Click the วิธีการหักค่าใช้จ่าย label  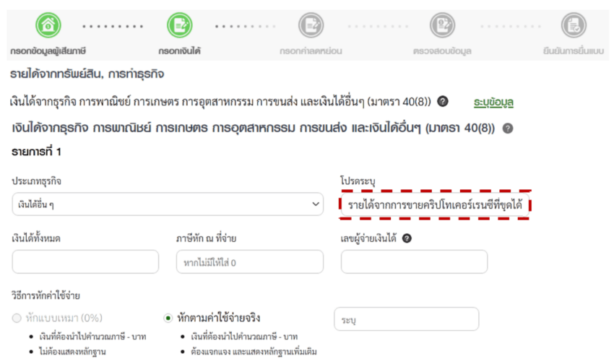click(46, 295)
